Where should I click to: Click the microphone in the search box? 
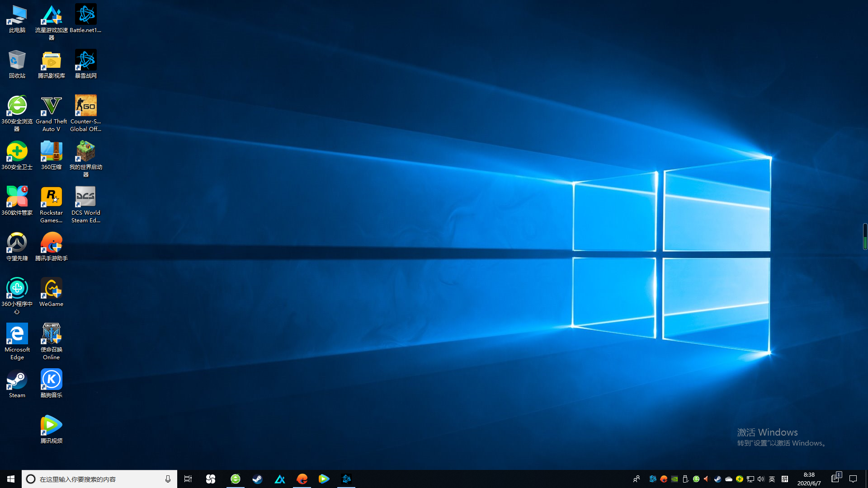point(168,479)
